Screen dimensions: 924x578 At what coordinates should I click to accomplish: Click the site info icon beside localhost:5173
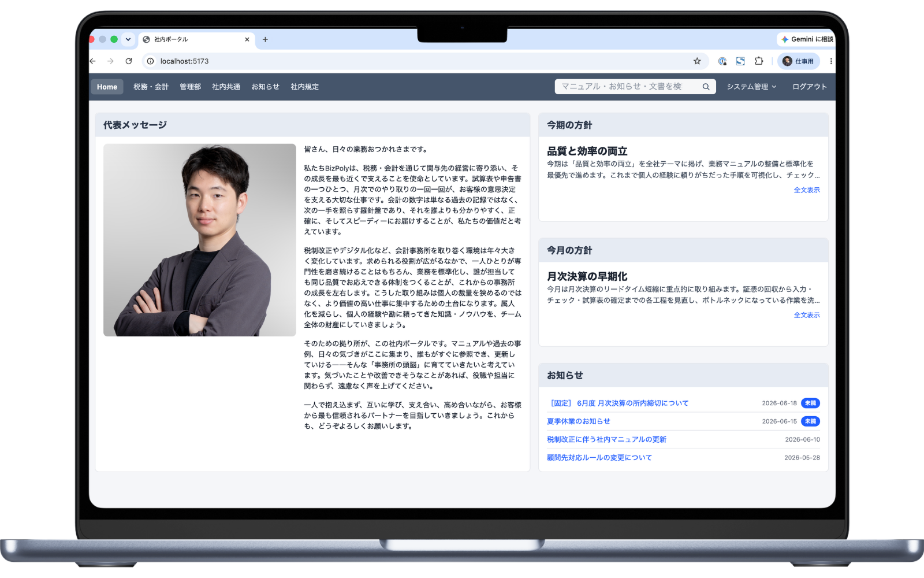tap(150, 61)
